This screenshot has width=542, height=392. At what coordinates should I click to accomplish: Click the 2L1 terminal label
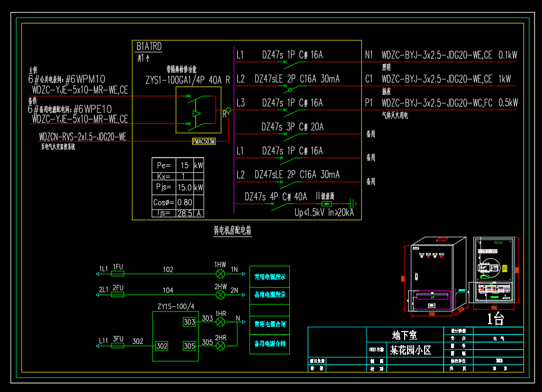[x=103, y=289]
